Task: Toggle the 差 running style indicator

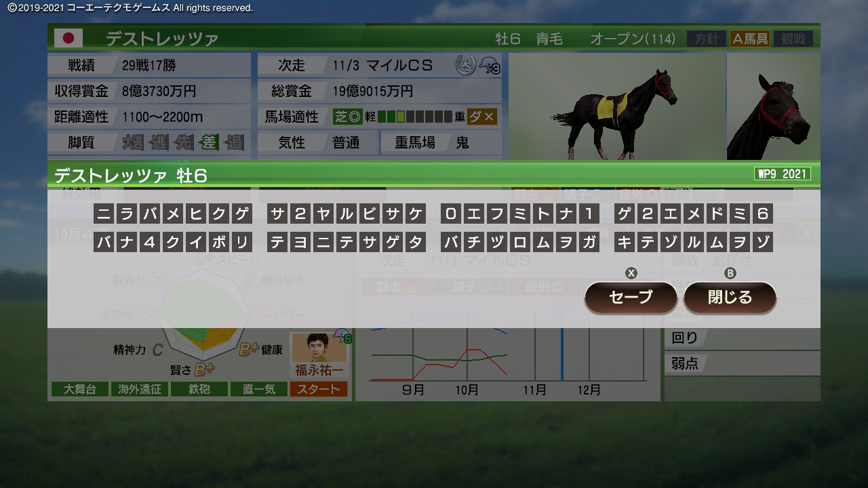Action: (x=208, y=142)
